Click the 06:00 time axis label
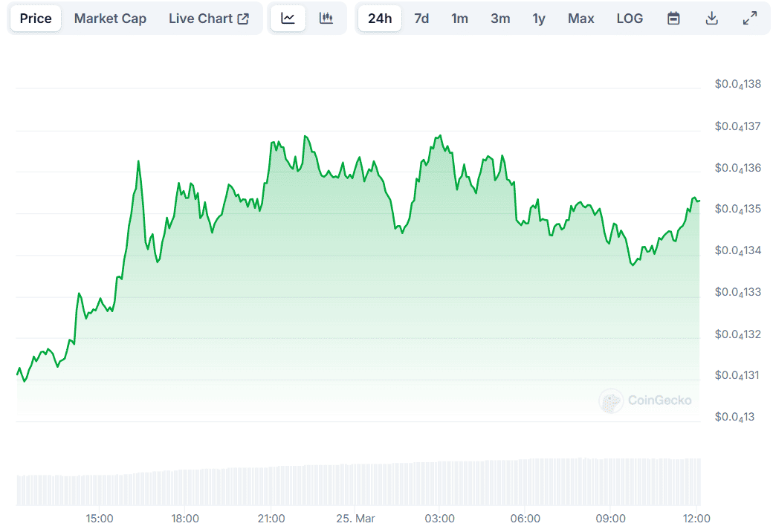The width and height of the screenshot is (773, 532). pos(525,519)
